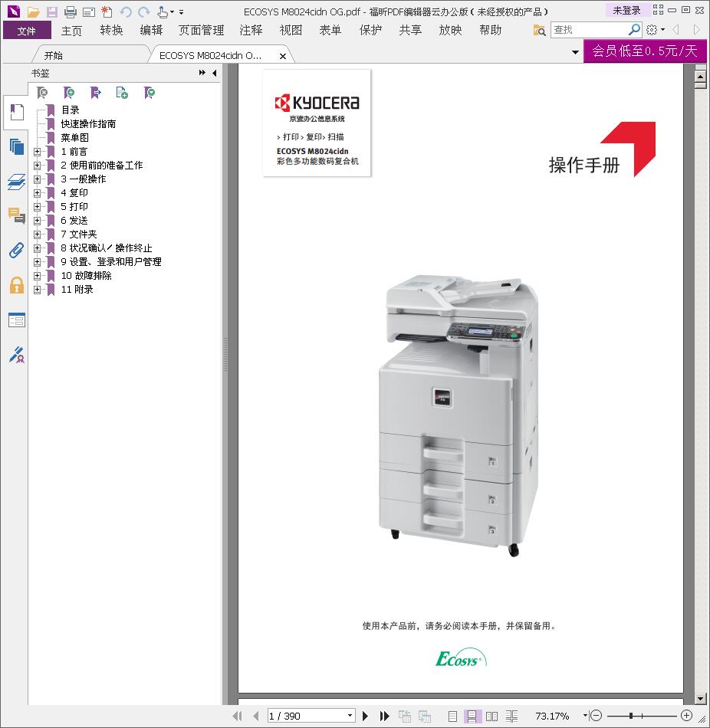Click the page with plus icon in the bookmarks toolbar
This screenshot has width=710, height=728.
tap(122, 93)
